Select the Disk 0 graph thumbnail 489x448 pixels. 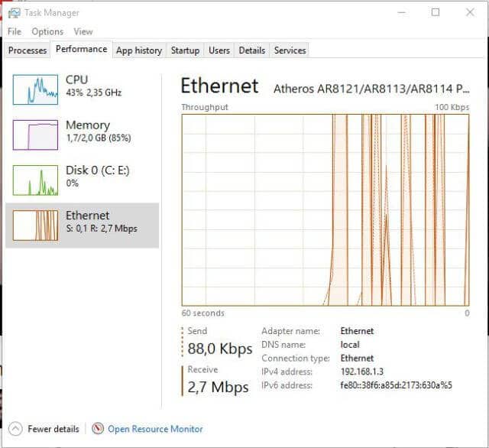coord(35,180)
